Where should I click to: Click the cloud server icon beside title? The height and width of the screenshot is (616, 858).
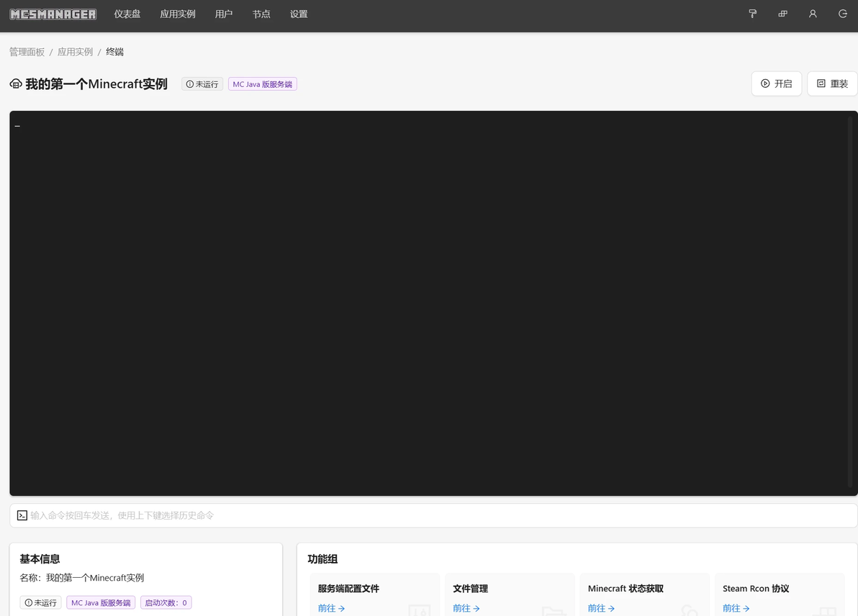tap(16, 83)
